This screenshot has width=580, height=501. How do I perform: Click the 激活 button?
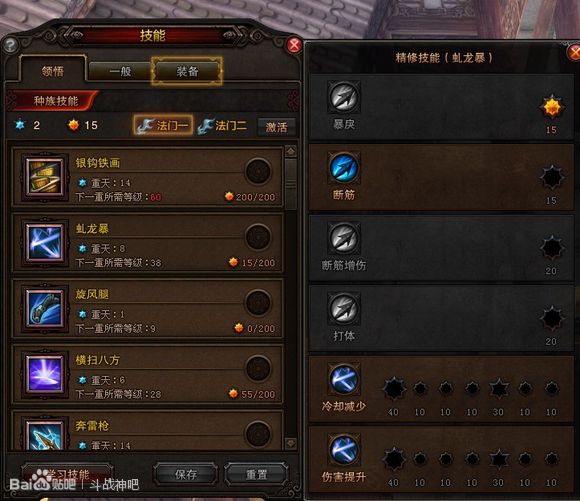pos(276,127)
